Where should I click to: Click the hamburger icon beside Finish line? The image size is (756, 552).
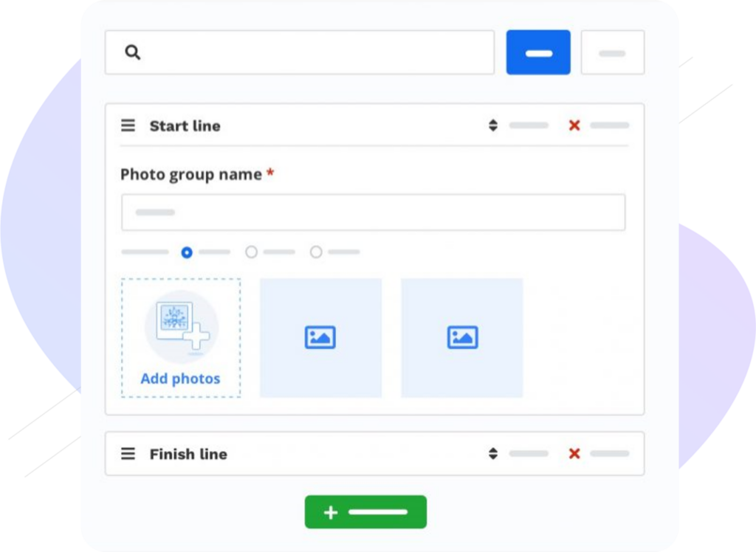click(x=128, y=454)
